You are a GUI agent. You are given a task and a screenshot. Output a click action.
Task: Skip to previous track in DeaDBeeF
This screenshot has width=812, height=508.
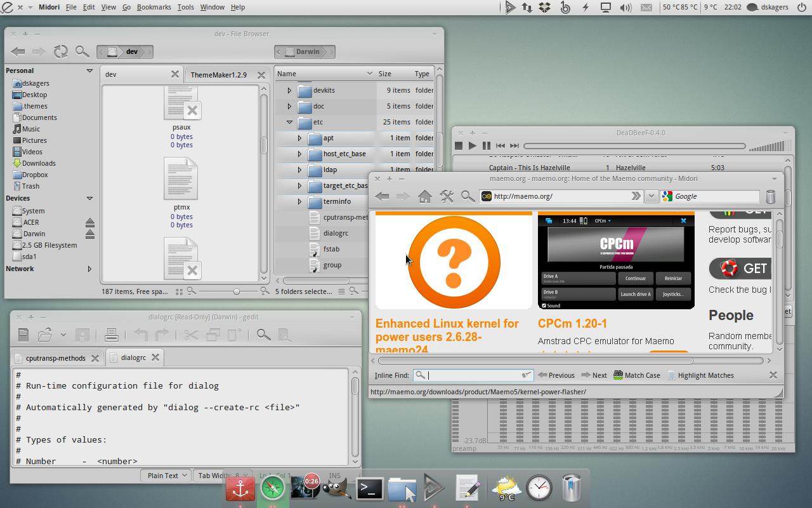tap(501, 145)
